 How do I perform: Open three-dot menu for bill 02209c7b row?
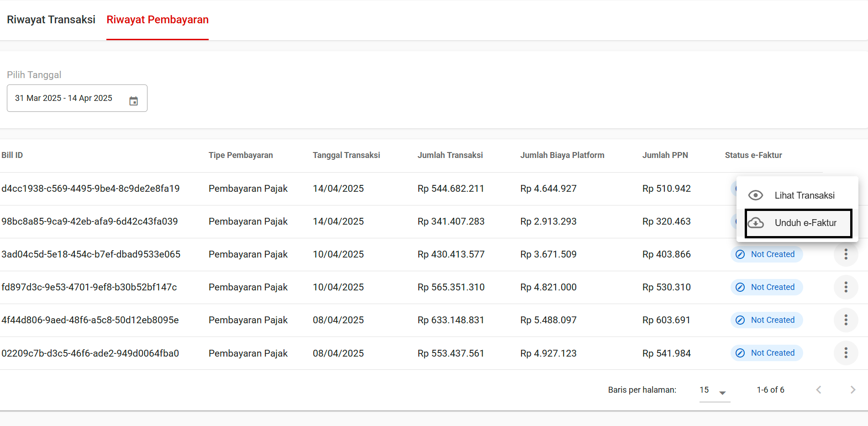pyautogui.click(x=846, y=353)
